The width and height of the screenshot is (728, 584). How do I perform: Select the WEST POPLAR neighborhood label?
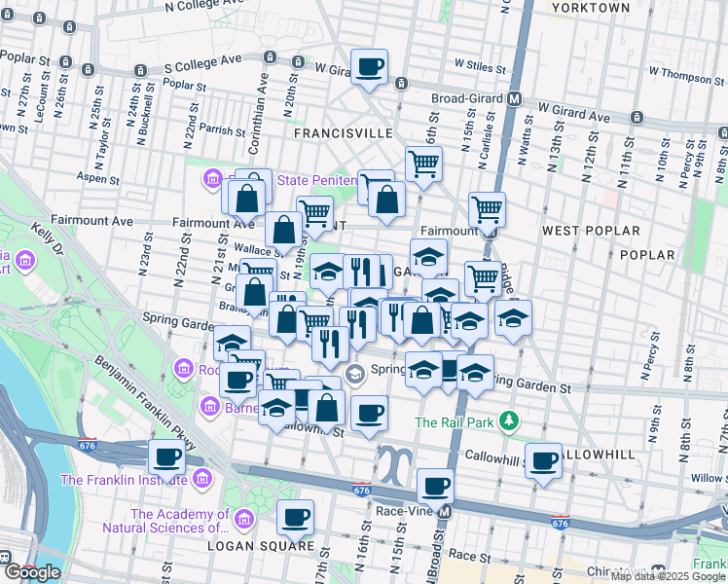[x=591, y=231]
